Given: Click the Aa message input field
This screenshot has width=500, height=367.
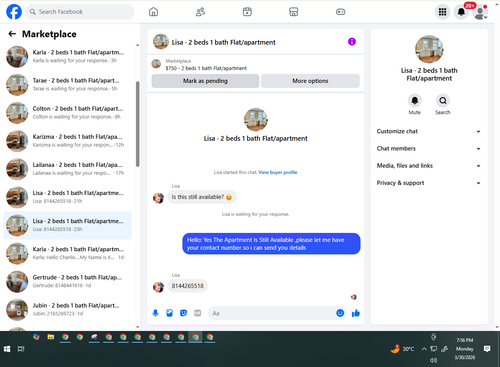Looking at the screenshot, I should pyautogui.click(x=272, y=313).
